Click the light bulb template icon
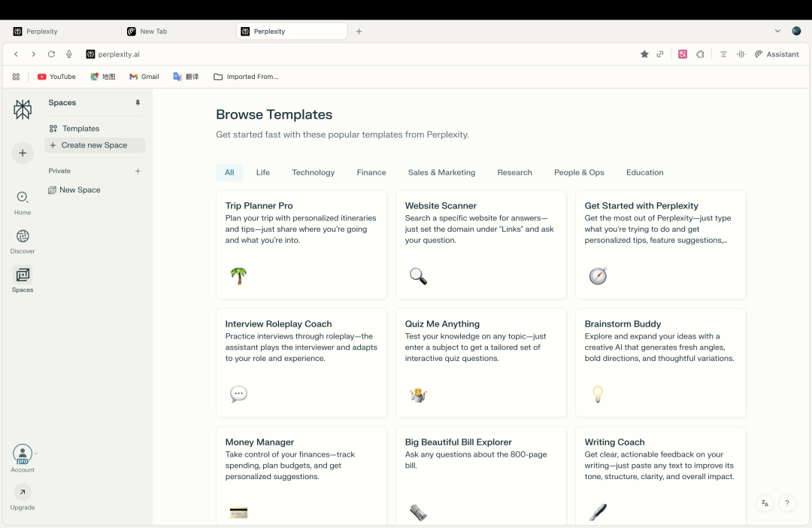 [598, 394]
